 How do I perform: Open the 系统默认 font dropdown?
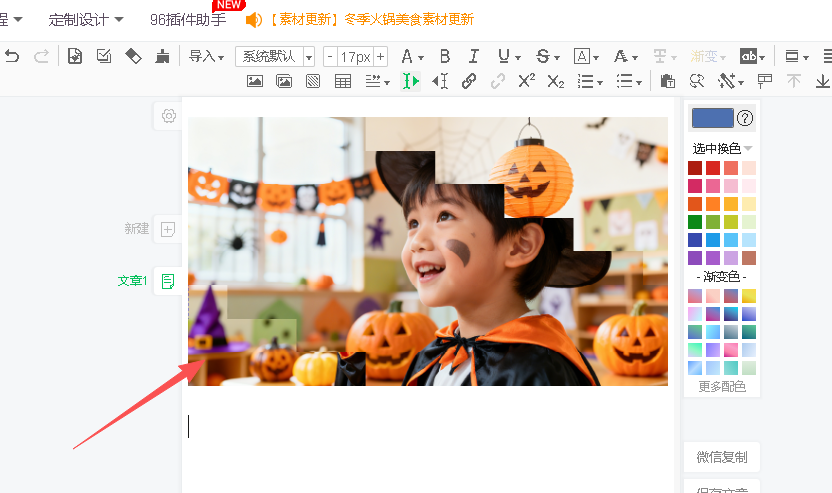click(x=275, y=57)
